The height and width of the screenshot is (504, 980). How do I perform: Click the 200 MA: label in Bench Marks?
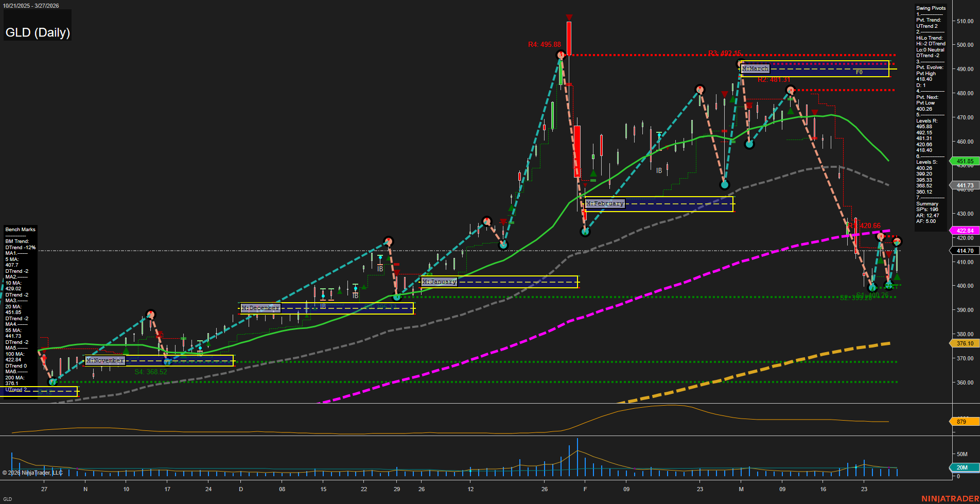(15, 378)
